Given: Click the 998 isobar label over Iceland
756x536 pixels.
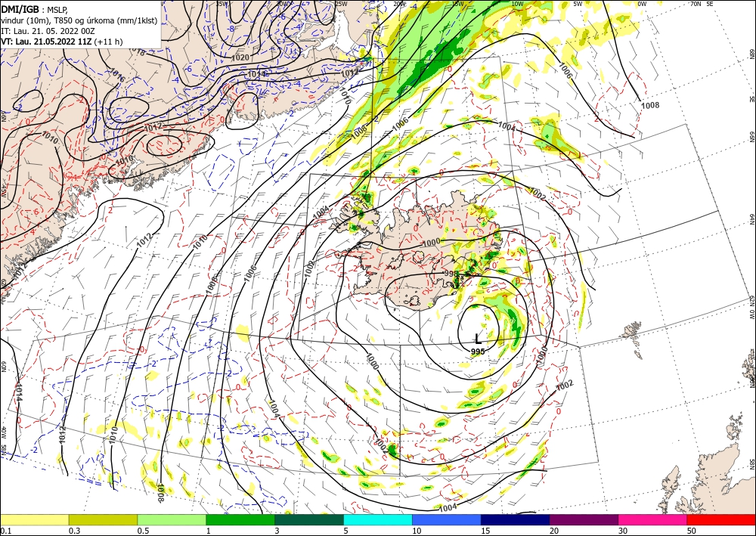Looking at the screenshot, I should (x=451, y=274).
